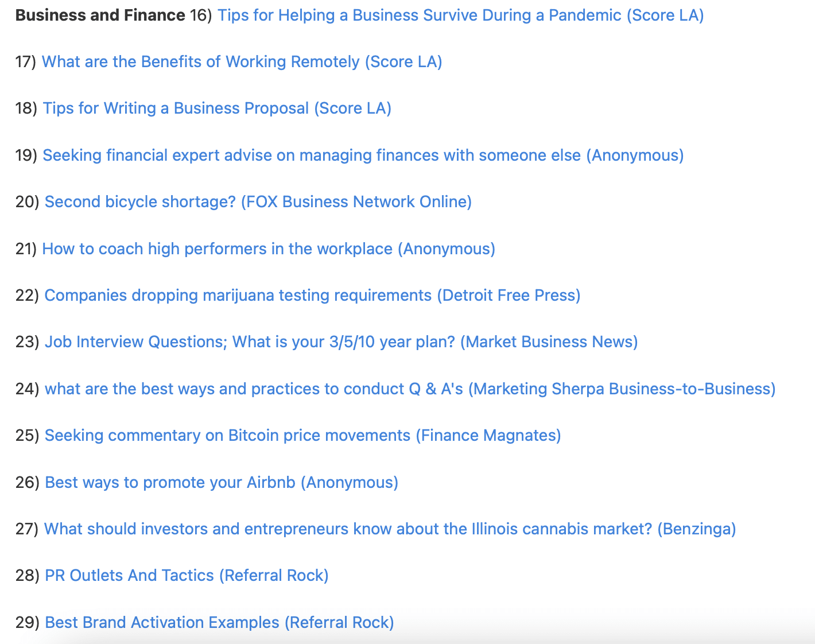
Task: Click the 'Business and Finance' heading text
Action: (100, 15)
